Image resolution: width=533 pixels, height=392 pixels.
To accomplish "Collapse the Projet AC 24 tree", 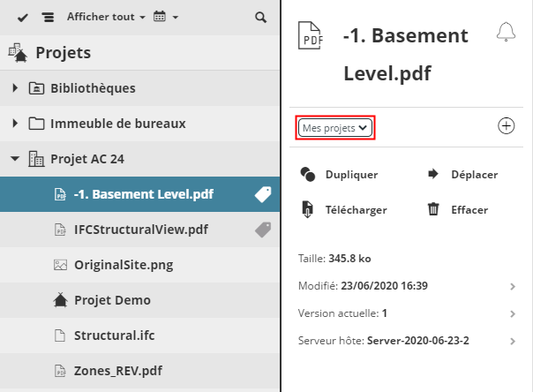I will tap(15, 159).
